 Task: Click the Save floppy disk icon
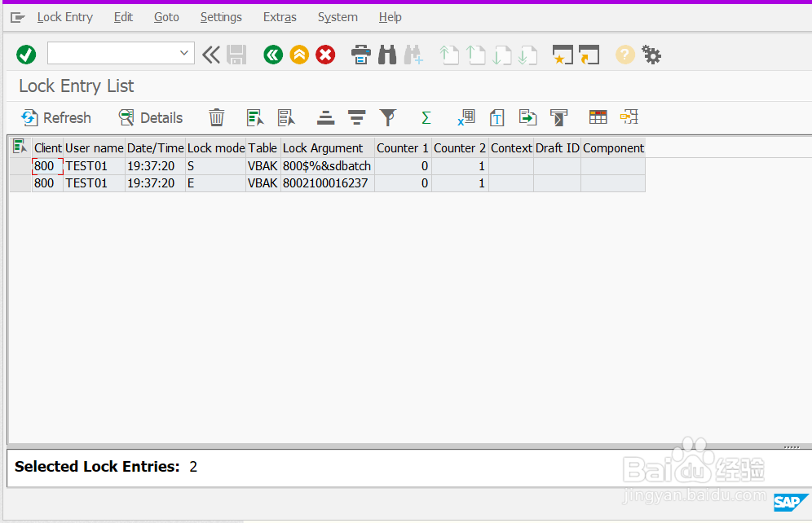coord(236,55)
